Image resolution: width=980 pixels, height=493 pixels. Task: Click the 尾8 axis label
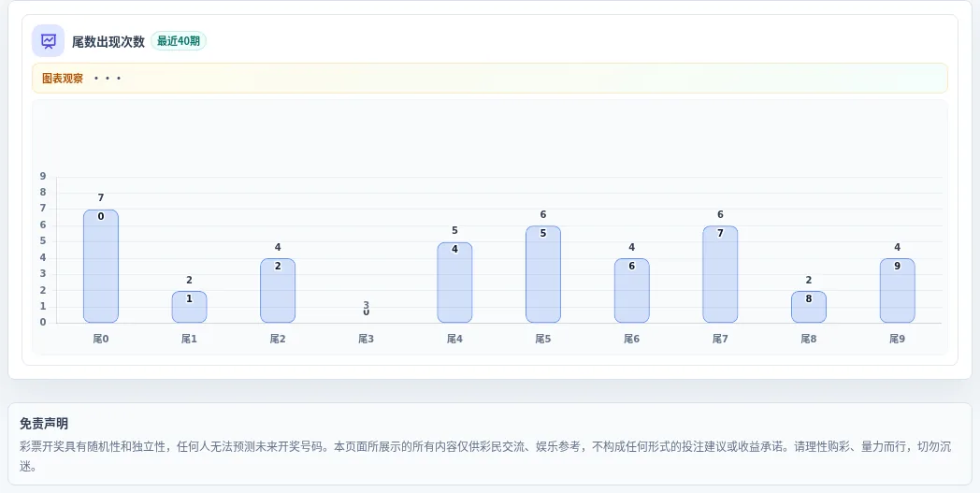[x=809, y=339]
